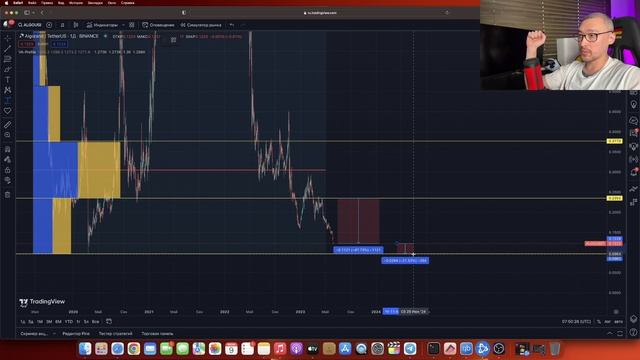Select the 1M date range
Screen dimensions: 640x360
(x=40, y=322)
